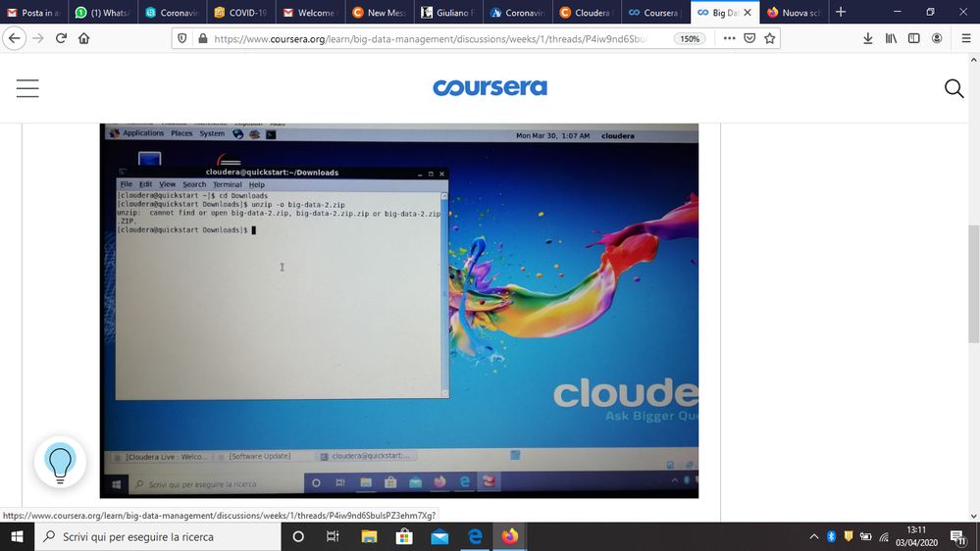Click the terminal screenshot image in post
The image size is (980, 551).
tap(398, 311)
